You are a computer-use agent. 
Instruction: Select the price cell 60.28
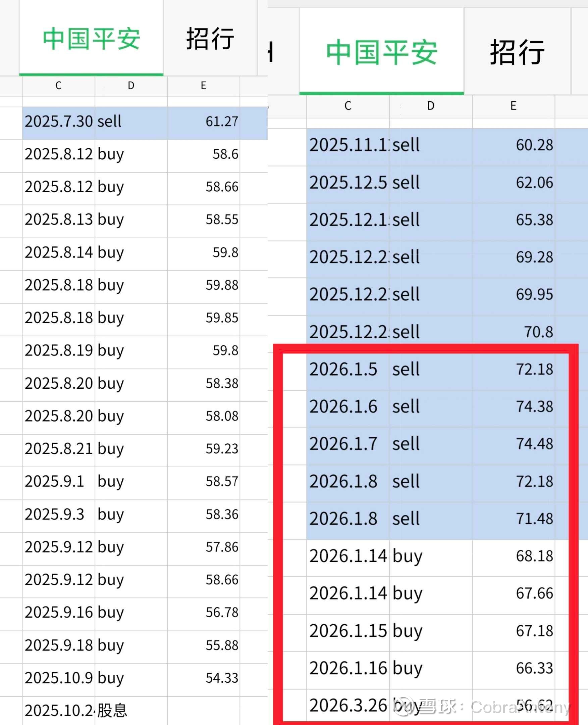click(514, 147)
